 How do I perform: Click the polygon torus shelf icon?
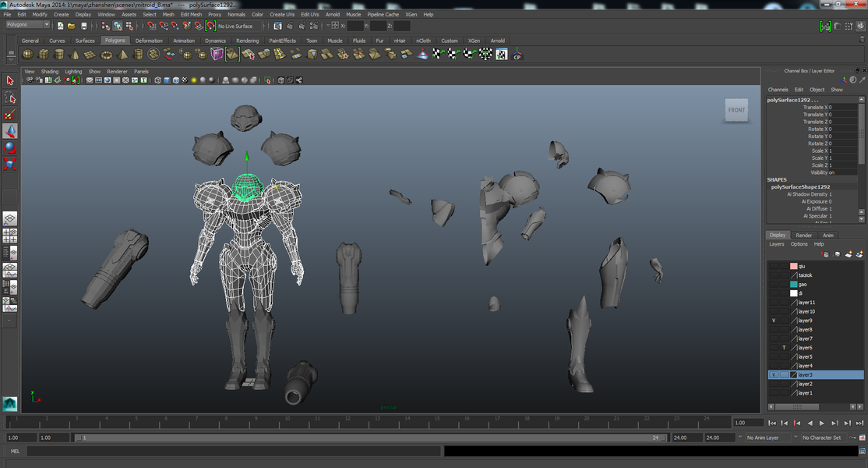click(x=107, y=54)
